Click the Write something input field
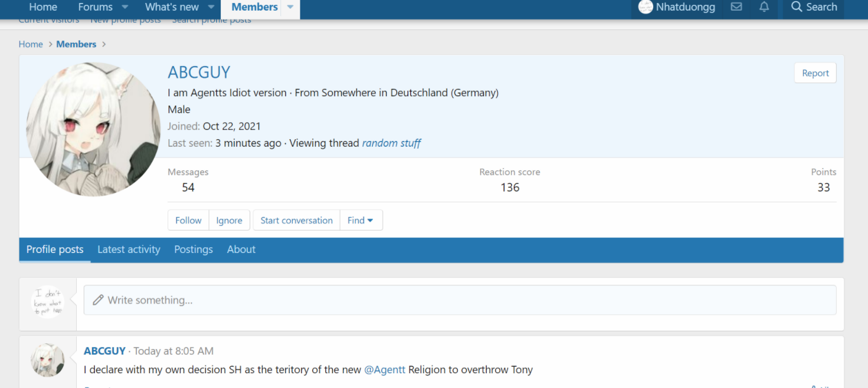 [x=460, y=300]
